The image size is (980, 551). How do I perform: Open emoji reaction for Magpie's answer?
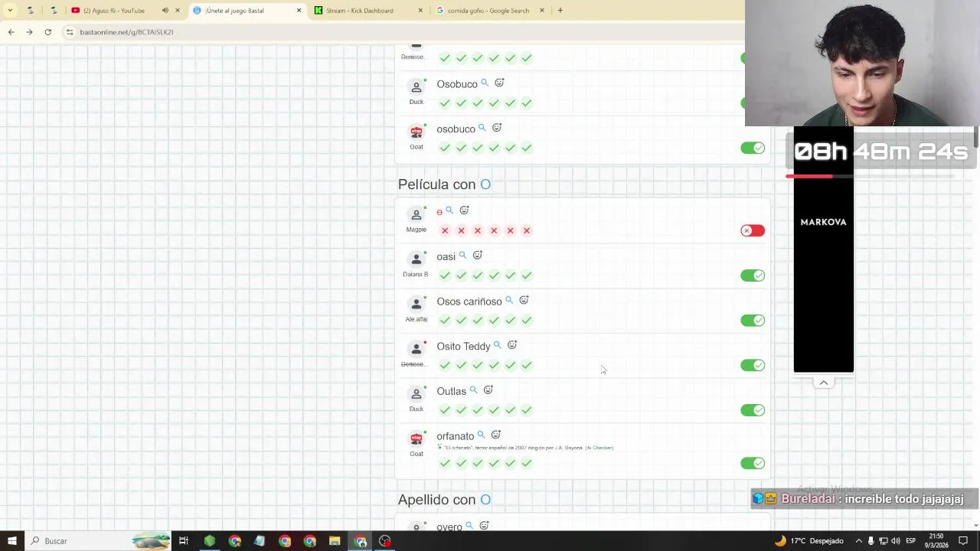tap(464, 210)
